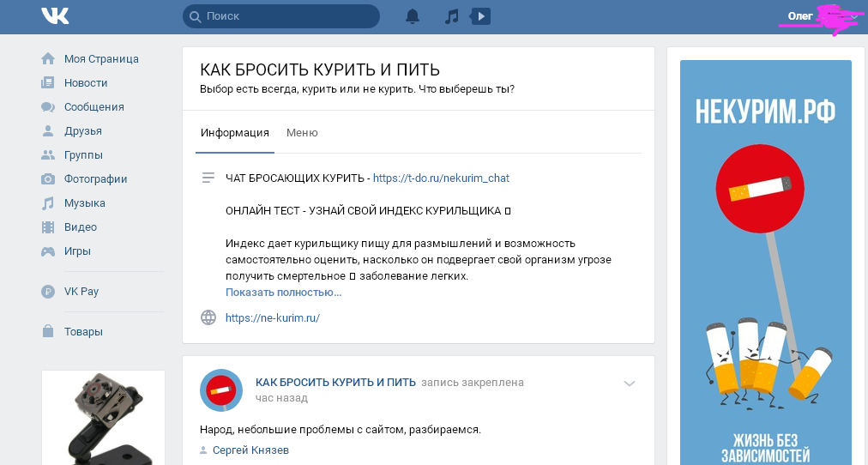Open the music note icon in header
The image size is (868, 465).
[x=452, y=16]
